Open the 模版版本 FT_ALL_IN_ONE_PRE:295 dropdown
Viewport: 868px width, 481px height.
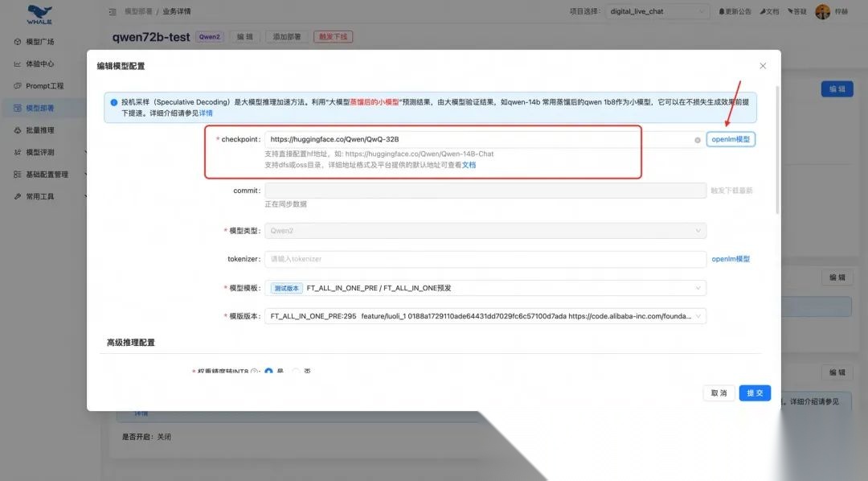(485, 316)
